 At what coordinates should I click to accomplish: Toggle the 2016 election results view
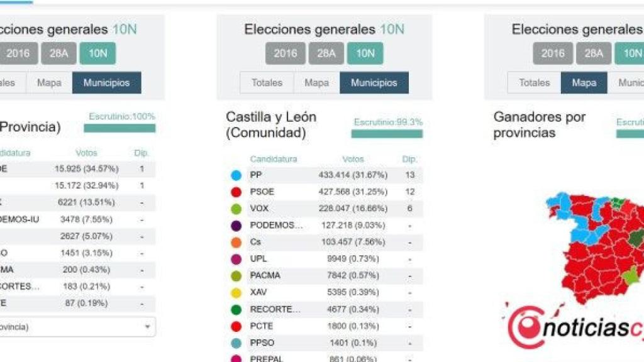coord(284,53)
